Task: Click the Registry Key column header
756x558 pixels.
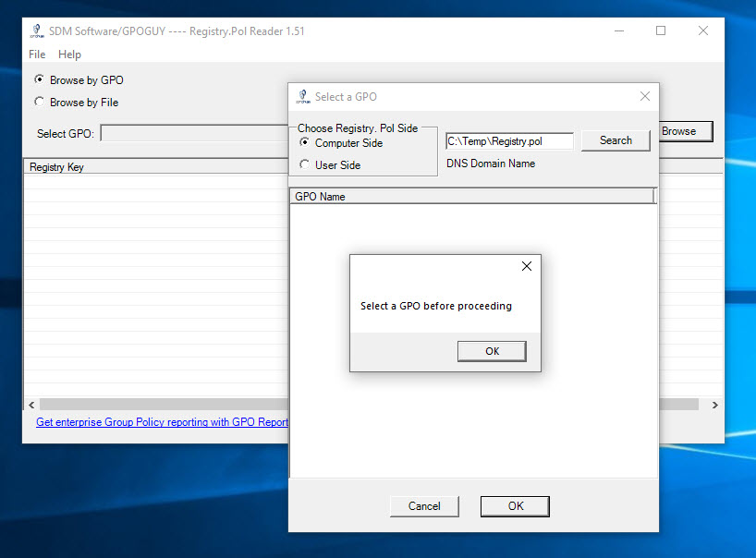Action: coord(156,166)
